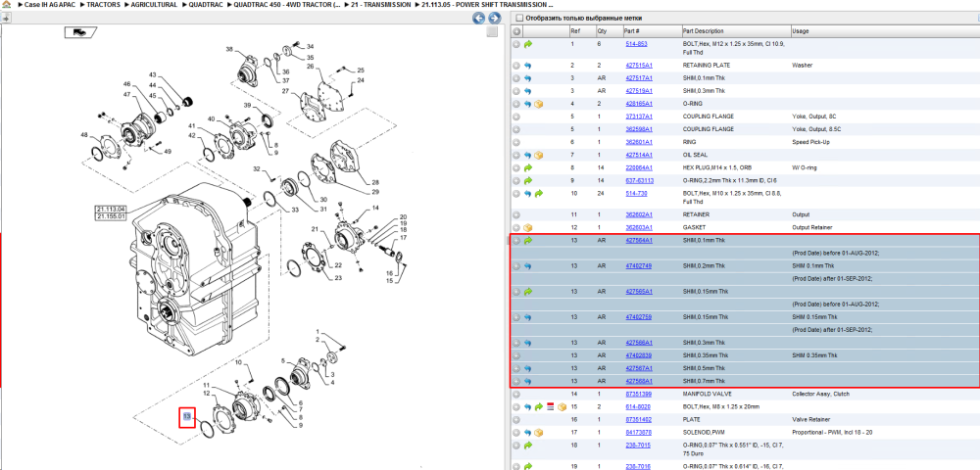
Task: Click blue arrow icon for shim 427566A1
Action: pos(528,343)
